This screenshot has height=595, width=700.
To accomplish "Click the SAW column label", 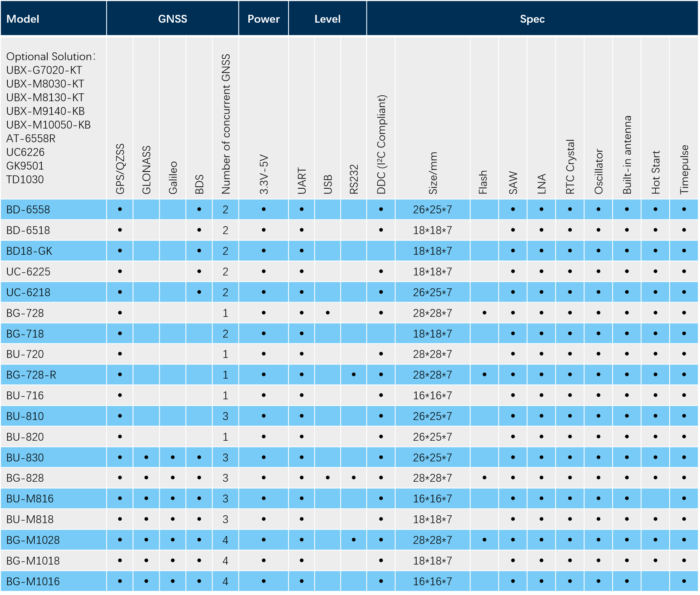I will [x=513, y=183].
